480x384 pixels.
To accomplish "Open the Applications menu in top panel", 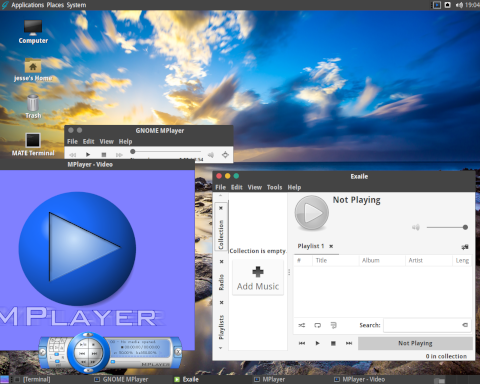I will point(27,5).
